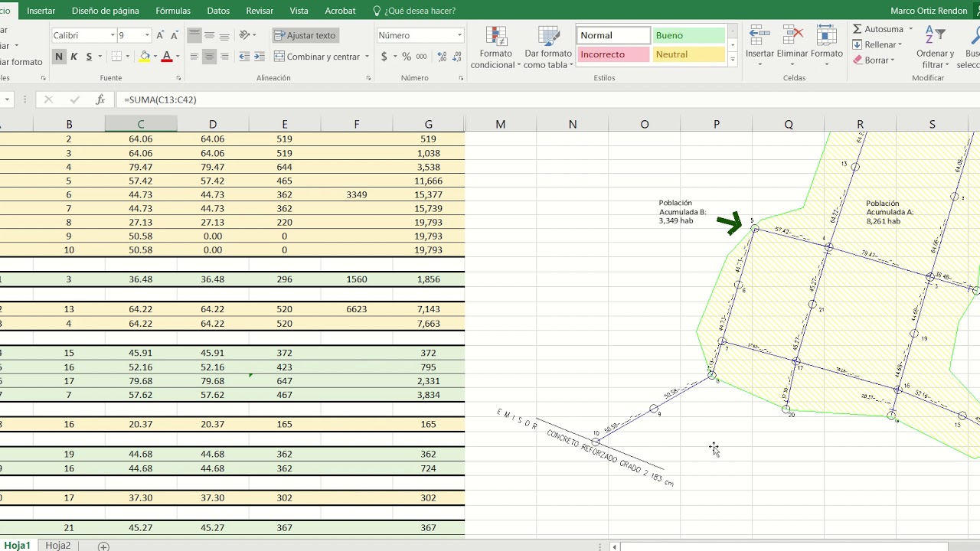This screenshot has width=980, height=551.
Task: Align text to top
Action: pyautogui.click(x=194, y=35)
